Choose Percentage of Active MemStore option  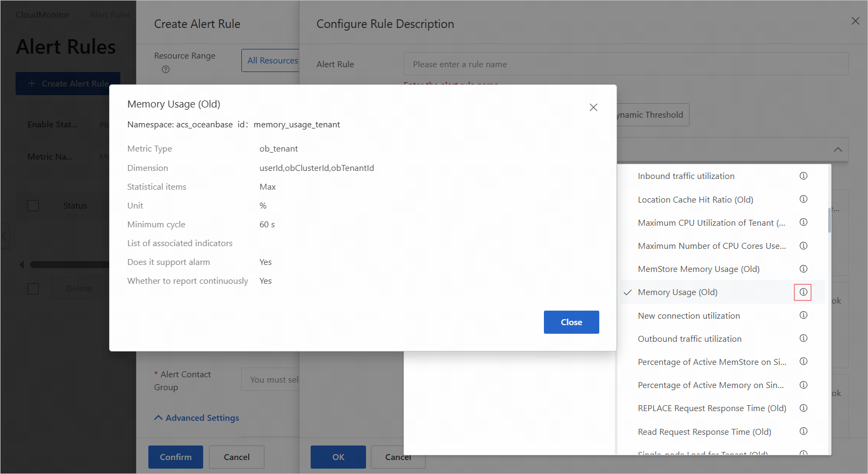point(712,362)
